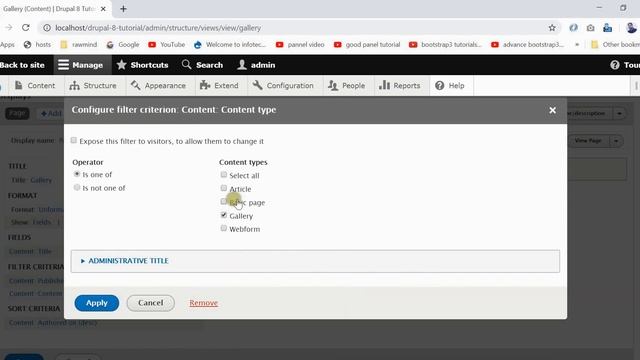This screenshot has height=360, width=640.
Task: Enable Expose this filter to visitors
Action: tap(73, 140)
